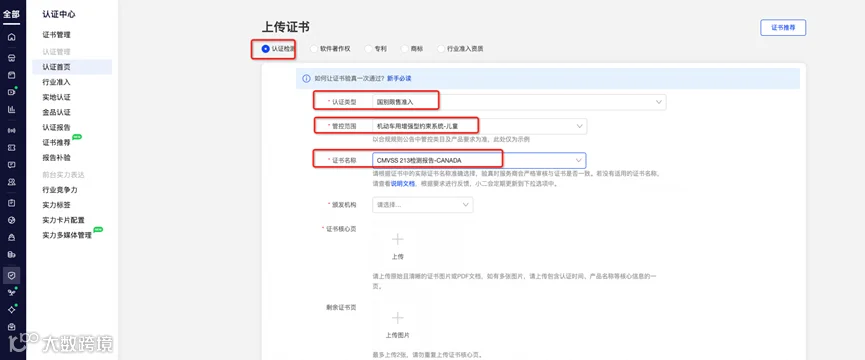Open 认证报告 sidebar item
Screen dimensions: 865x360
[x=56, y=127]
